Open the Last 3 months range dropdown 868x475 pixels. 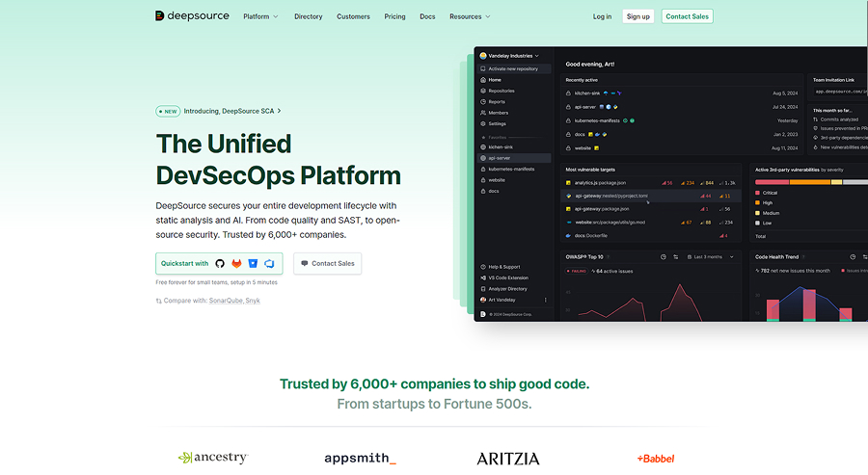(710, 257)
